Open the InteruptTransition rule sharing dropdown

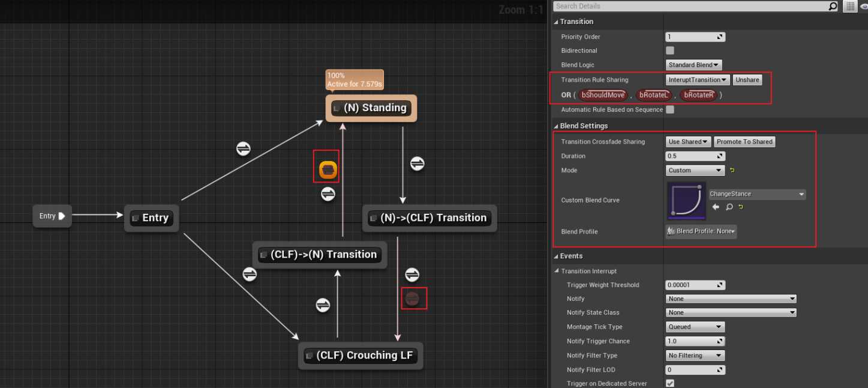[x=698, y=80]
